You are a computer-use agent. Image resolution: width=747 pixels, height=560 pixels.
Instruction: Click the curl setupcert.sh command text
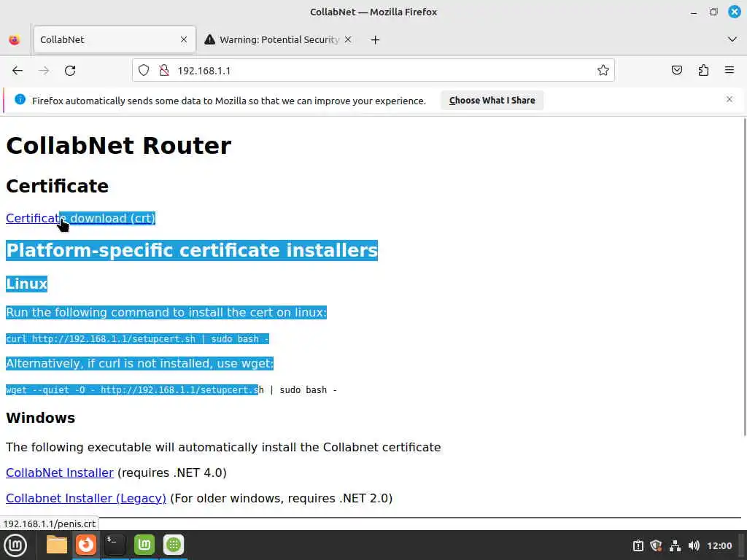[137, 338]
